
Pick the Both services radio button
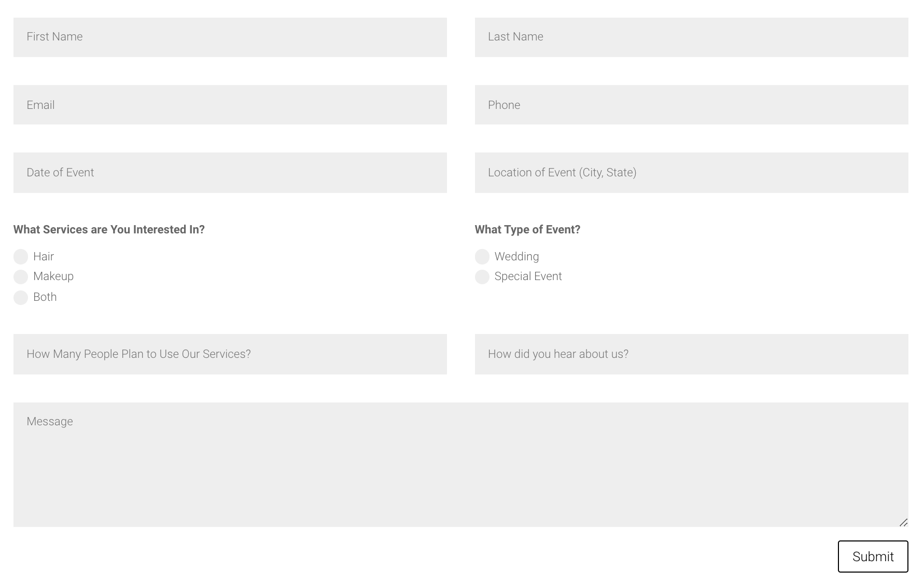pyautogui.click(x=21, y=298)
